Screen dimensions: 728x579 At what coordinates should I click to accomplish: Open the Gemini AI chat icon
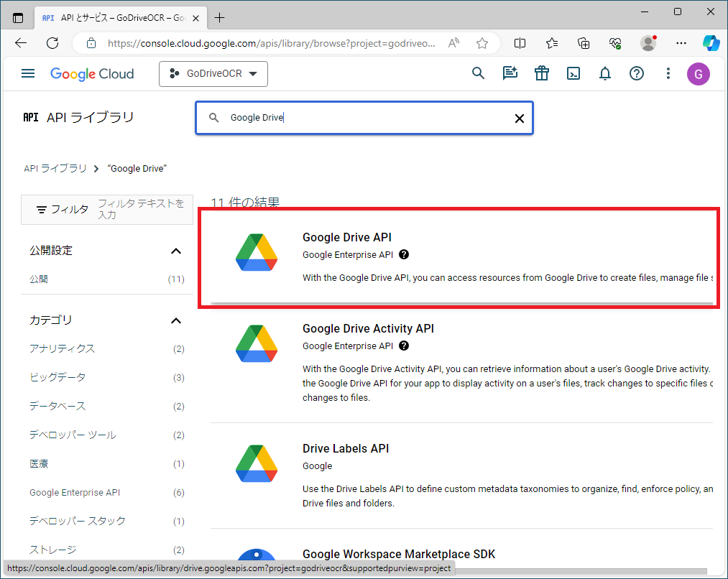coord(510,73)
